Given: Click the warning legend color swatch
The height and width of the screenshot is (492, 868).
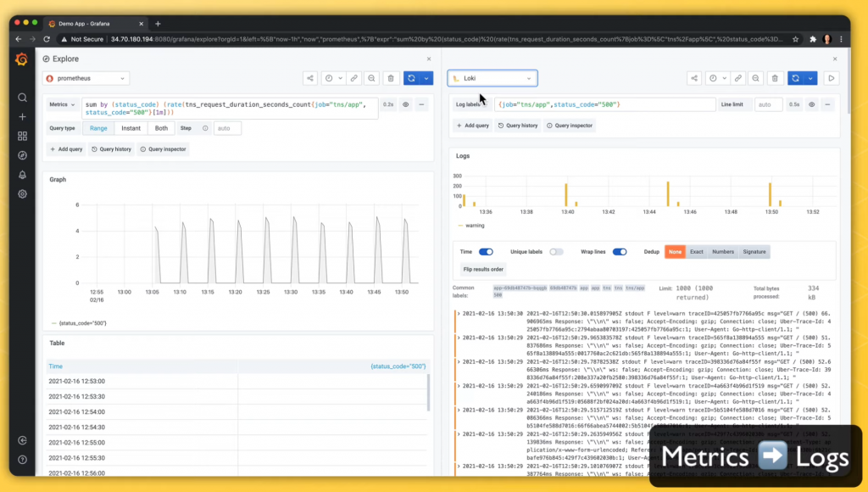Looking at the screenshot, I should click(x=460, y=226).
